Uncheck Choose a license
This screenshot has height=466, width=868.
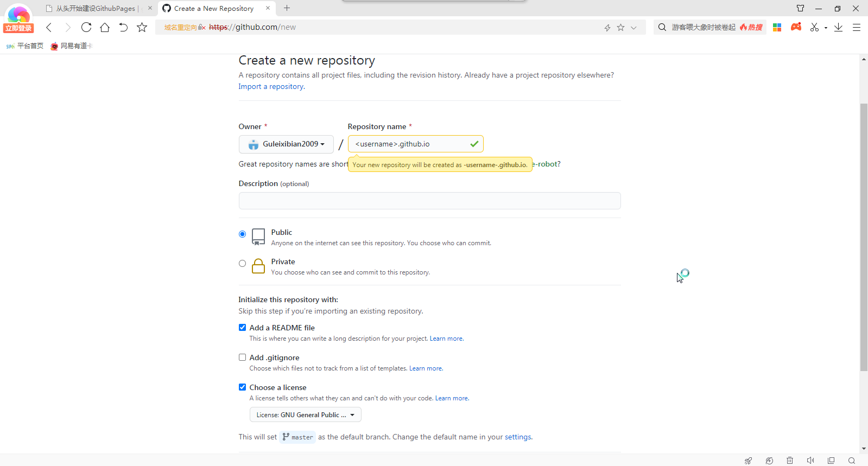[x=242, y=387]
